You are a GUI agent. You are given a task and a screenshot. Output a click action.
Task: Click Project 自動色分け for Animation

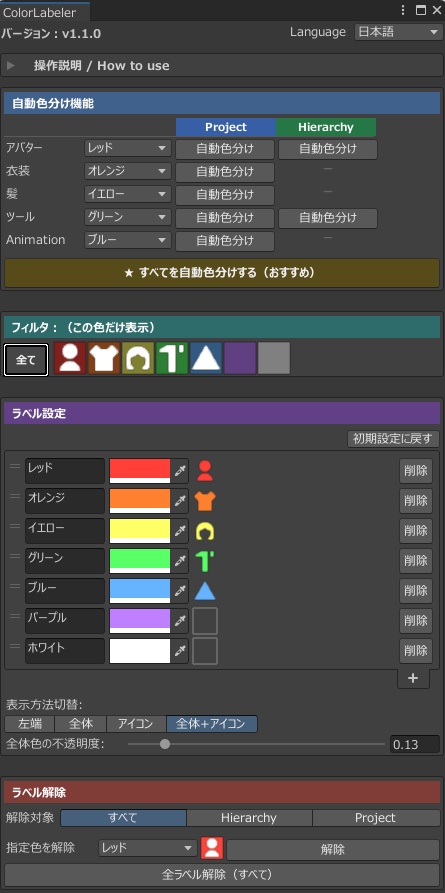click(x=225, y=241)
